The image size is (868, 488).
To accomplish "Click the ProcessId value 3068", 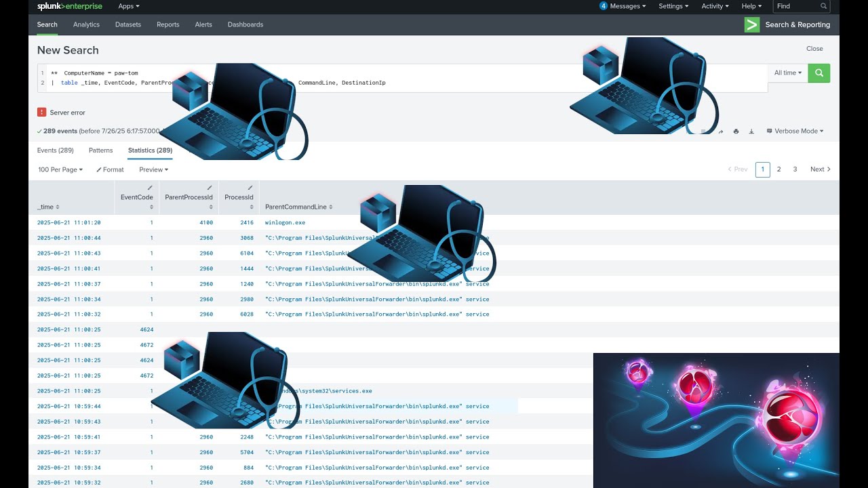I will (247, 238).
